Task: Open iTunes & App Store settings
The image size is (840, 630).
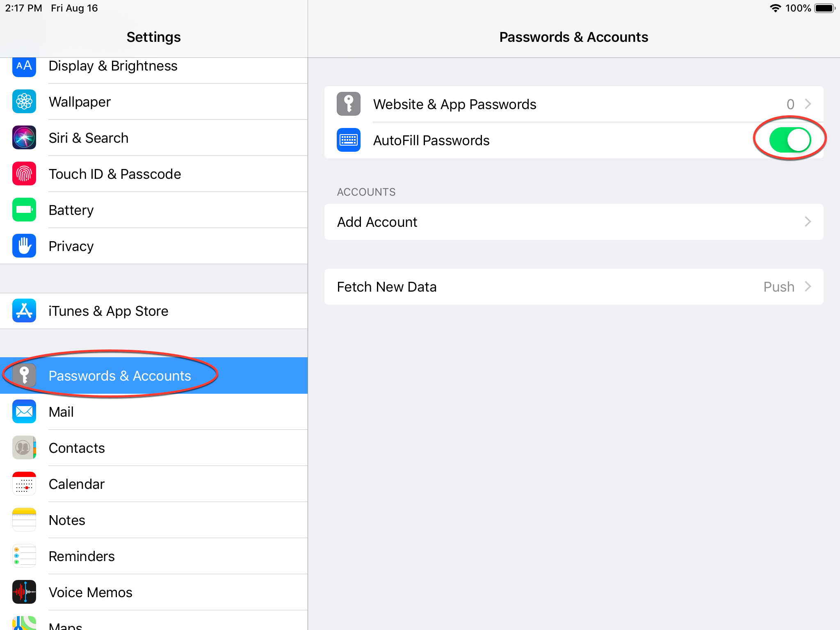Action: (x=154, y=311)
